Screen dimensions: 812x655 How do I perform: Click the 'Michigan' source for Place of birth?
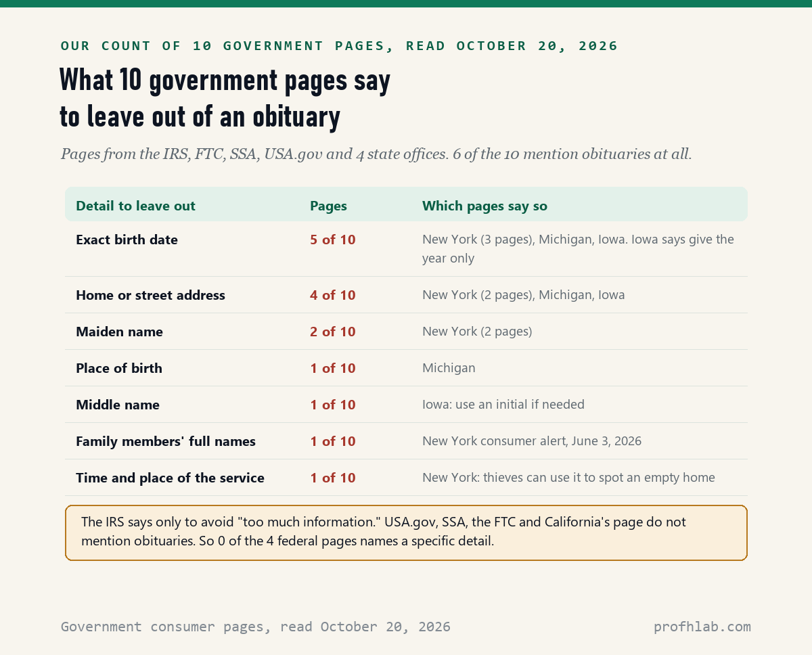pyautogui.click(x=449, y=368)
